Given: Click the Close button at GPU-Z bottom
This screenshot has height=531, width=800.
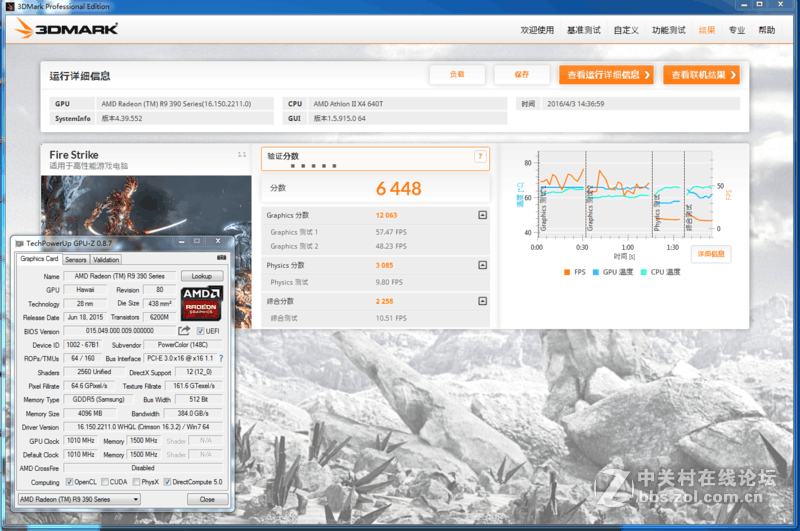Looking at the screenshot, I should (207, 499).
